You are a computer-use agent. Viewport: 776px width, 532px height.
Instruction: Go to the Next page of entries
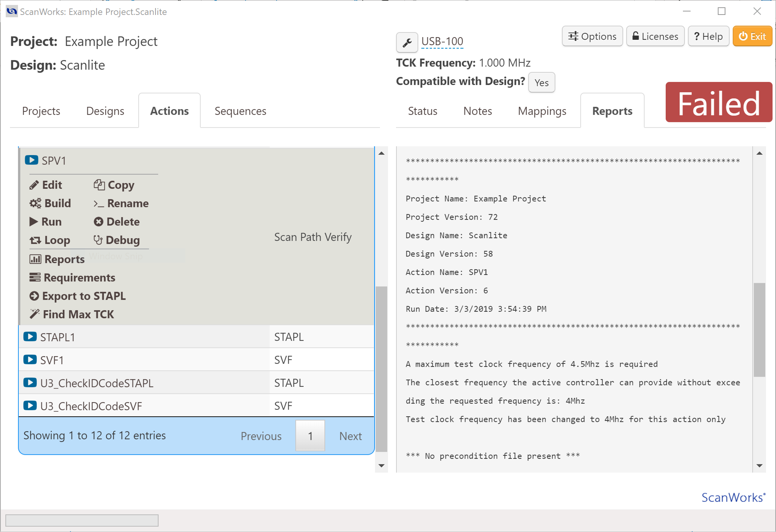350,436
